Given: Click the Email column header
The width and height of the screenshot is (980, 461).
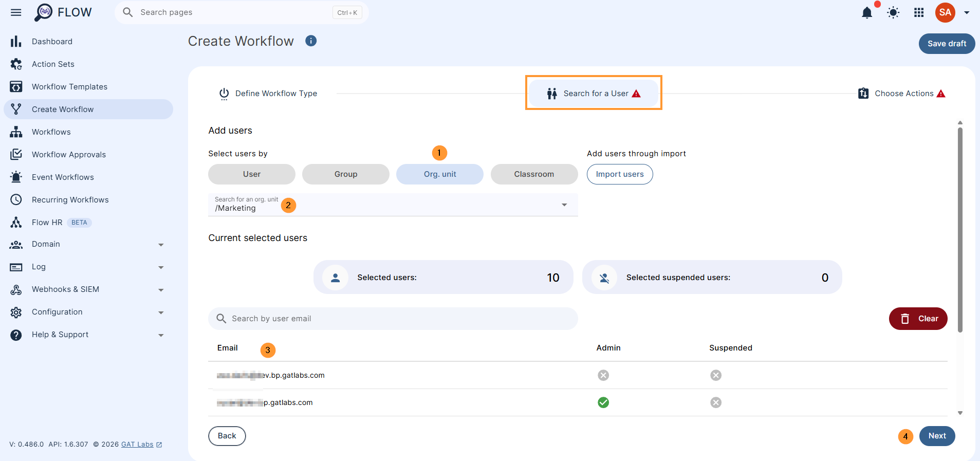Looking at the screenshot, I should [x=227, y=348].
